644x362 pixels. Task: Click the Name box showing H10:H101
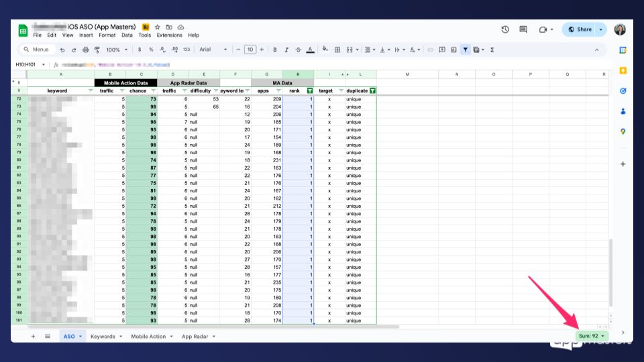click(30, 64)
